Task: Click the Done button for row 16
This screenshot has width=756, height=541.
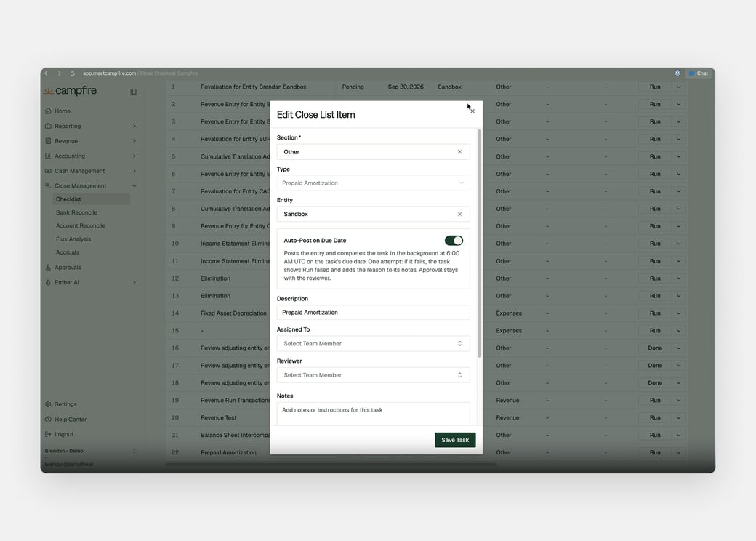Action: click(655, 348)
